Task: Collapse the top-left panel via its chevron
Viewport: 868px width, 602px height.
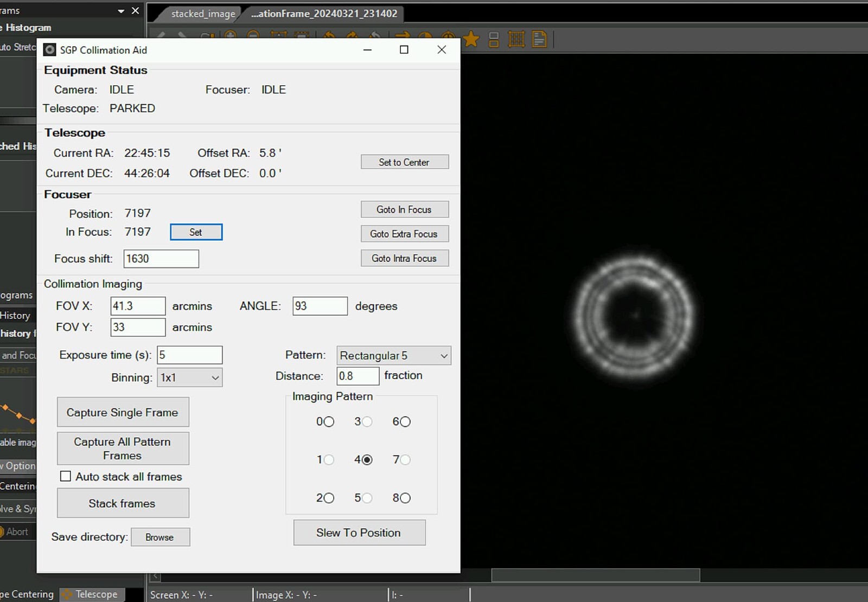Action: coord(120,10)
